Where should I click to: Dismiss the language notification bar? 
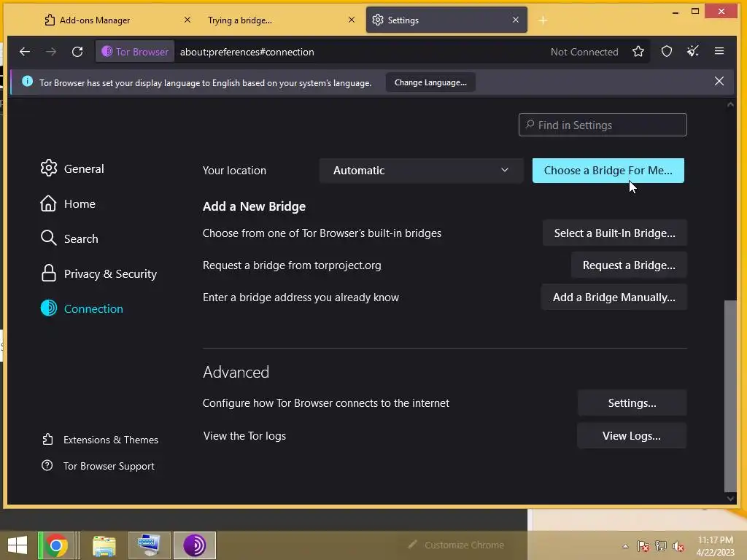coord(719,82)
